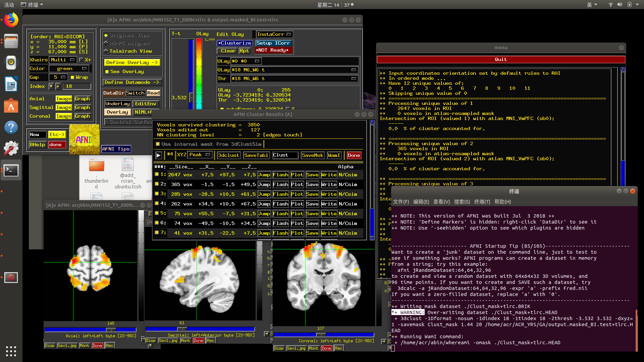Screen dimensions: 644x362
Task: Open Ubuntu Software from the dock
Action: point(11,106)
